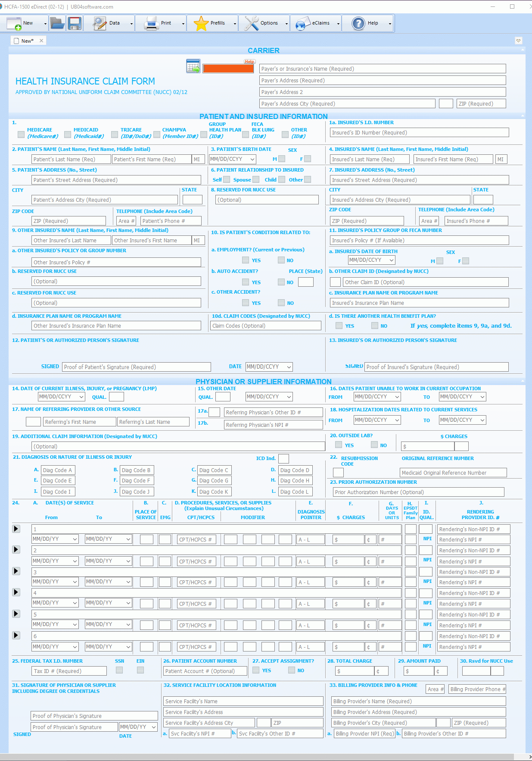The height and width of the screenshot is (761, 532).
Task: Open the Data menu dropdown arrow
Action: coord(131,24)
